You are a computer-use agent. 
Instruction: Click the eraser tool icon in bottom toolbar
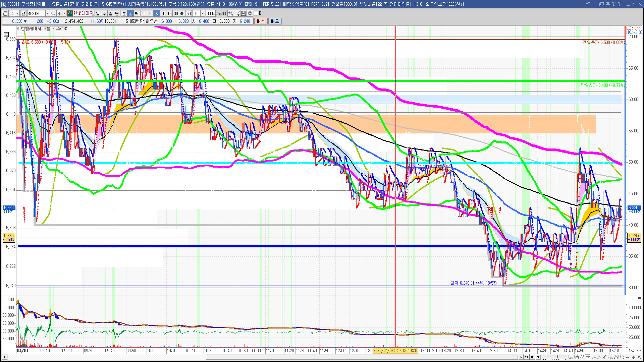[x=610, y=357]
